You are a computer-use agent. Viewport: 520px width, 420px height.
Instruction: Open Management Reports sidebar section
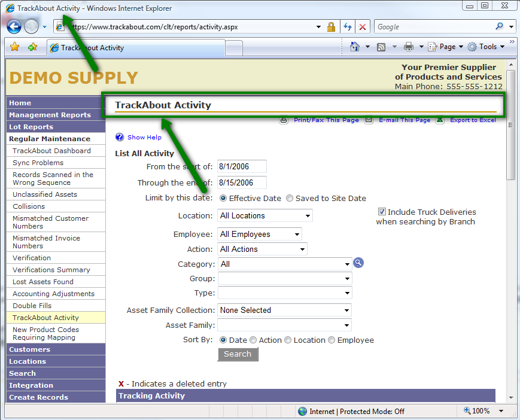pyautogui.click(x=56, y=115)
